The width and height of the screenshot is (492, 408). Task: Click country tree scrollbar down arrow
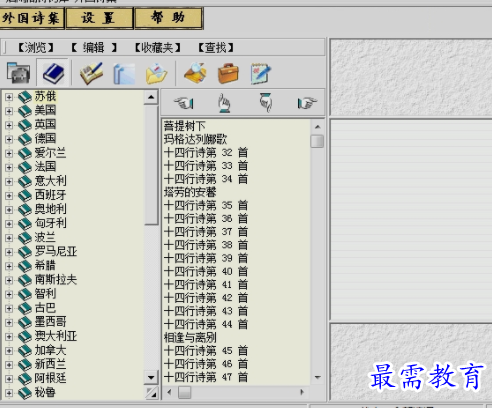(151, 377)
